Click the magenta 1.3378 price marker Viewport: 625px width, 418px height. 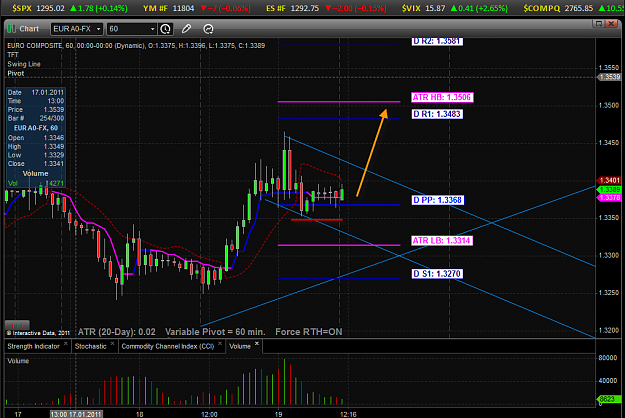610,198
